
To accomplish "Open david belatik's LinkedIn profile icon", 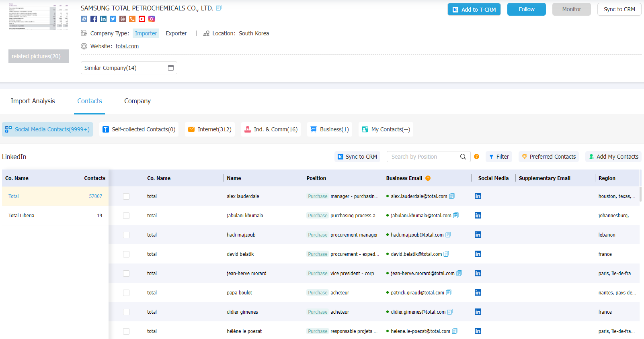I will click(x=478, y=254).
